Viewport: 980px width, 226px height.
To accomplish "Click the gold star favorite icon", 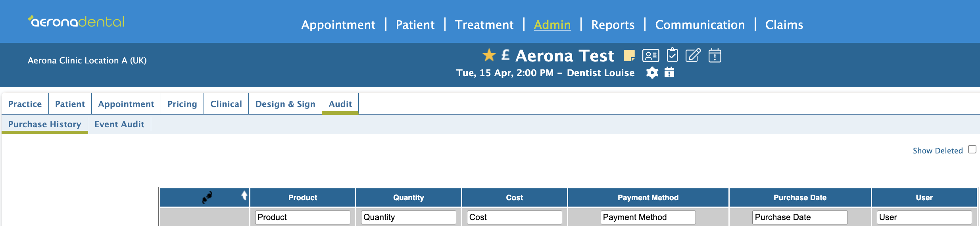I will [x=489, y=55].
